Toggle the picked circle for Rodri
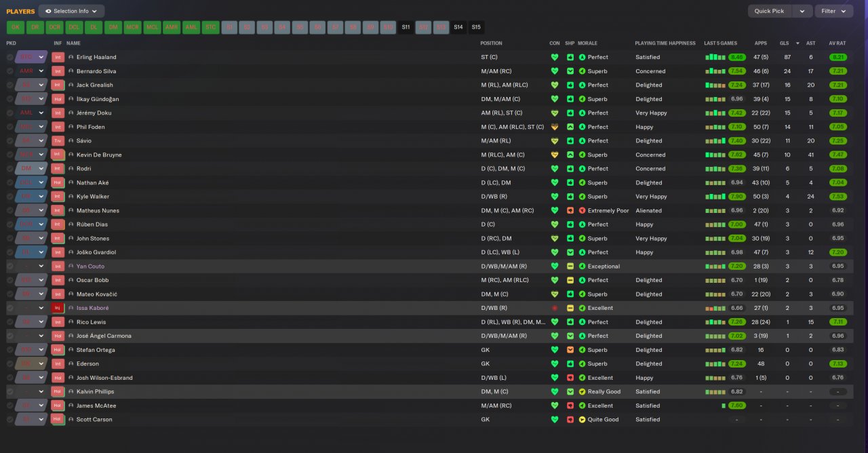The height and width of the screenshot is (453, 868). (x=10, y=168)
